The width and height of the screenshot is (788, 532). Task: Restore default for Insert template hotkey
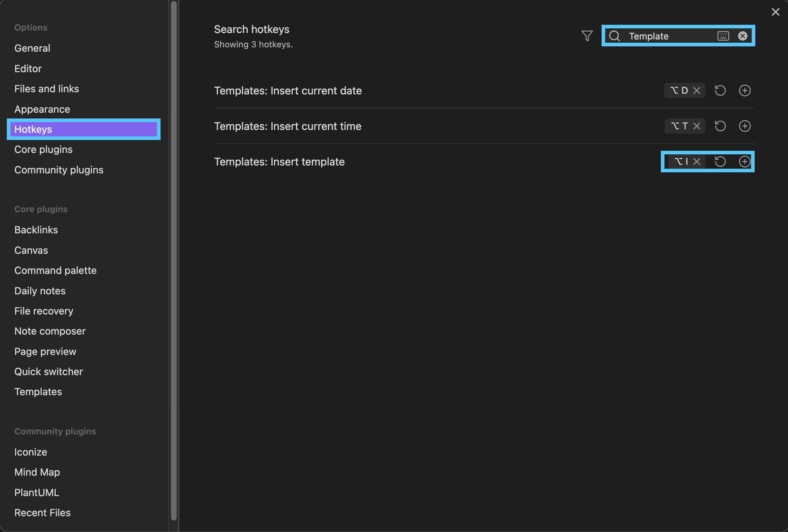tap(720, 162)
